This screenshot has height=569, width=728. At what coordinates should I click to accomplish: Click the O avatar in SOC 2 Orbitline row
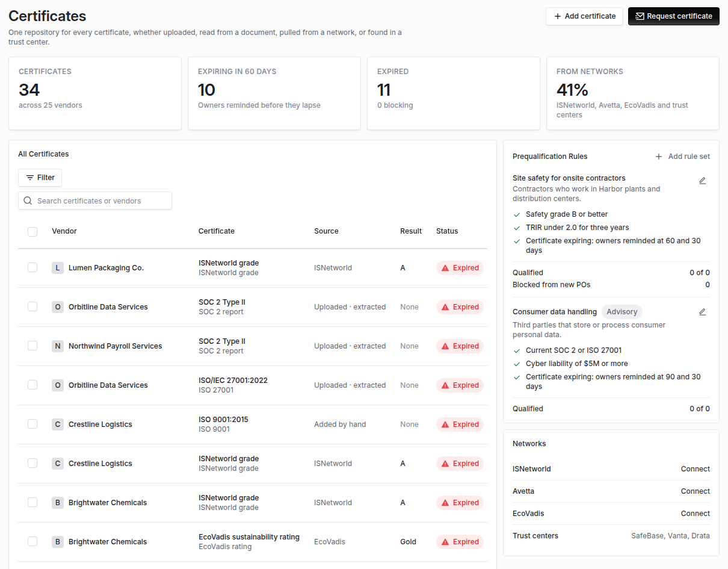pos(58,307)
